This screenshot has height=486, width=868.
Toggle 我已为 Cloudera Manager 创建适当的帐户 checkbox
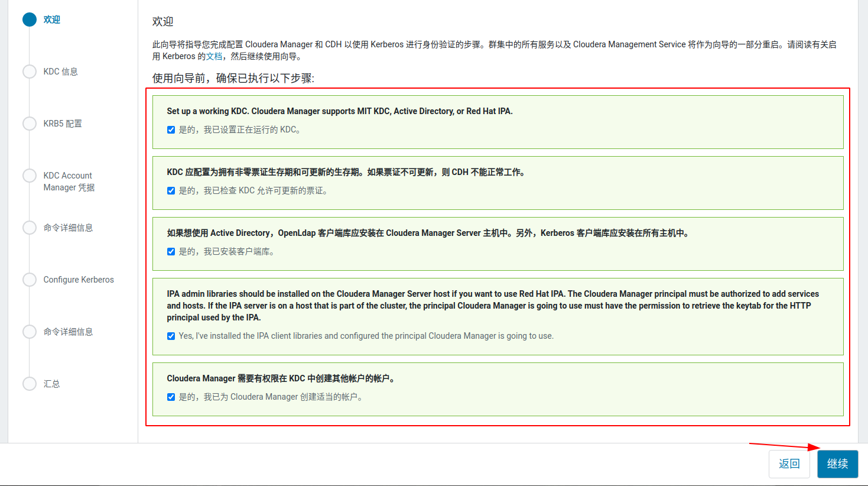[171, 397]
